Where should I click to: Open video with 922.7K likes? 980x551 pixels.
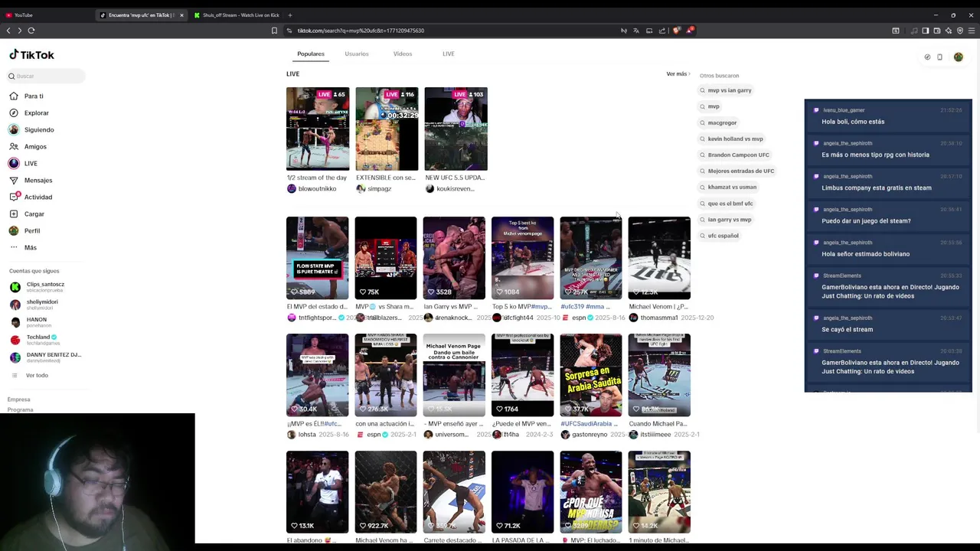[386, 492]
